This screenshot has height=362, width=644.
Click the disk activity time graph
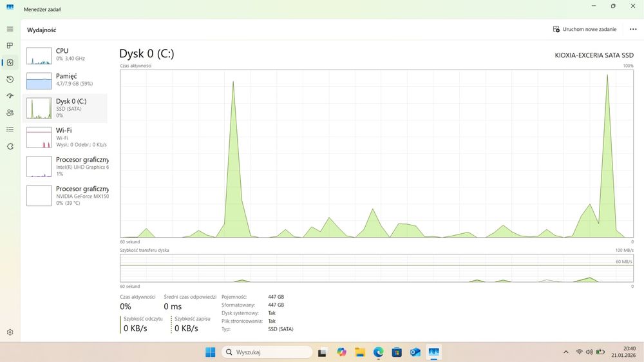(x=377, y=153)
